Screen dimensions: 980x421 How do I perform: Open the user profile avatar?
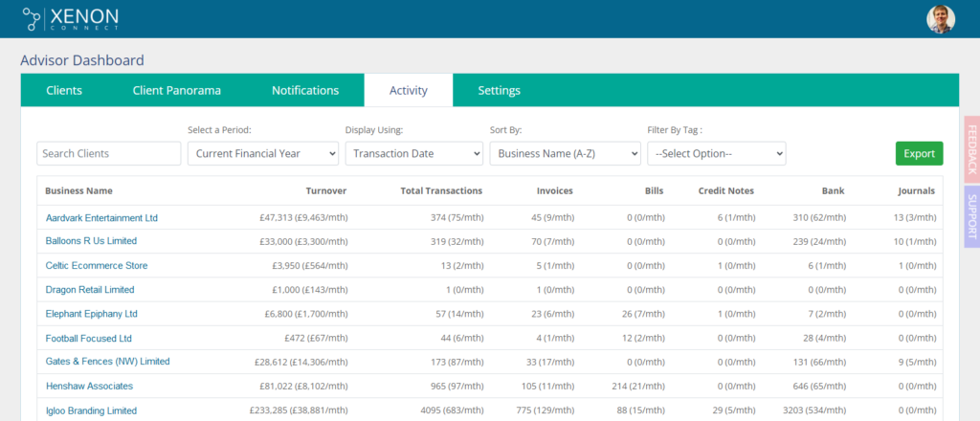pos(941,19)
